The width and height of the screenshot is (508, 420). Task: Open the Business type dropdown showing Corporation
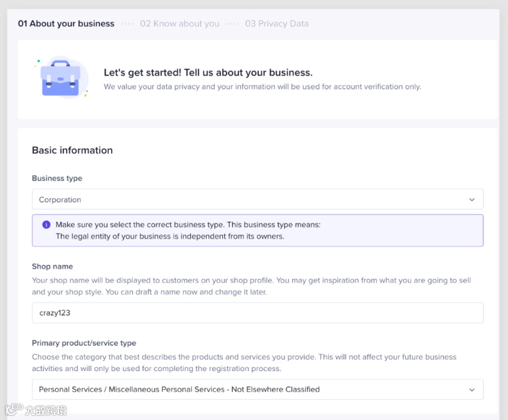(257, 200)
